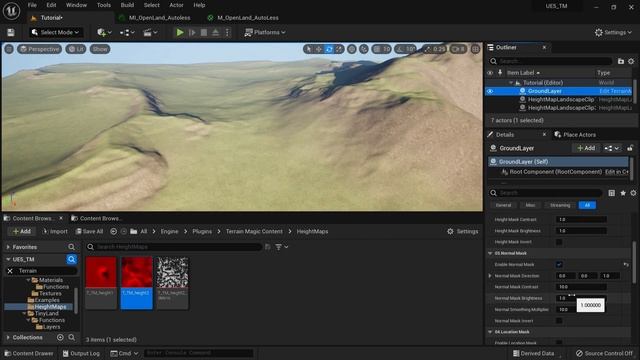Click Save All in Content Browser

click(x=89, y=231)
